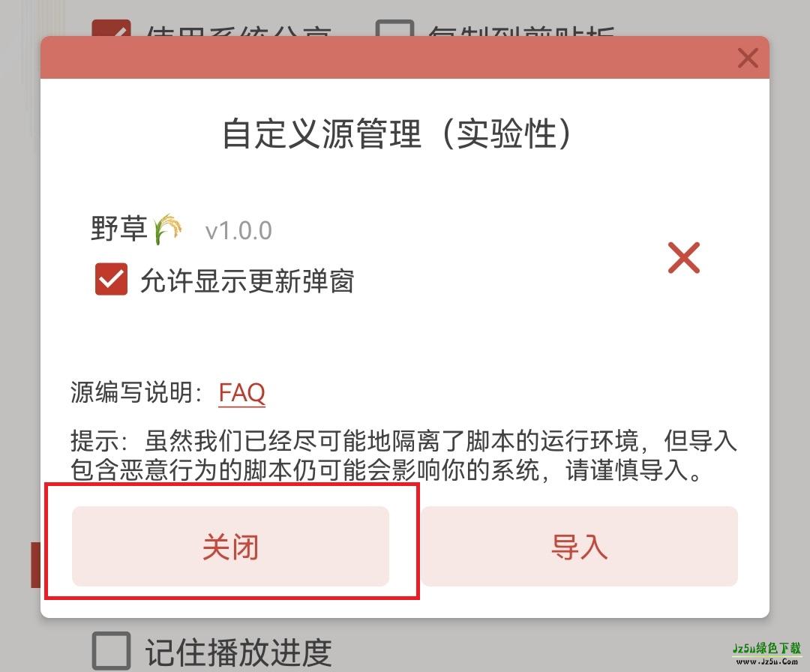The width and height of the screenshot is (810, 672).
Task: Toggle the 使用系统分享 checkbox behind dialog
Action: coord(111,28)
